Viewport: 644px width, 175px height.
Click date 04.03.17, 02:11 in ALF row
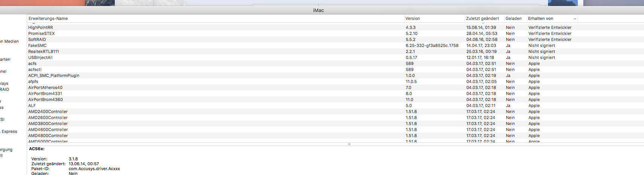[x=481, y=106]
